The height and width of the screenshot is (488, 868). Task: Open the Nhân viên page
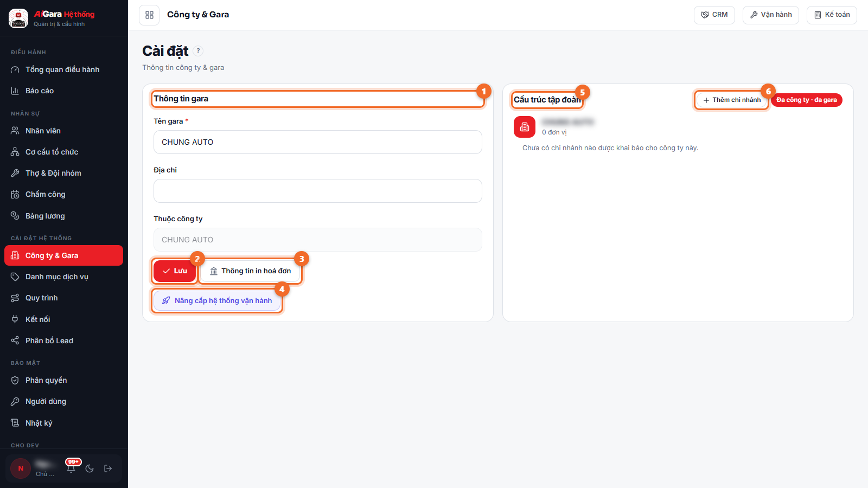pyautogui.click(x=64, y=131)
